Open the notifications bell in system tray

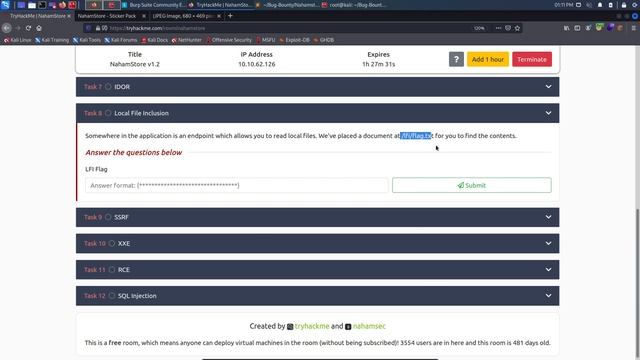[x=600, y=5]
